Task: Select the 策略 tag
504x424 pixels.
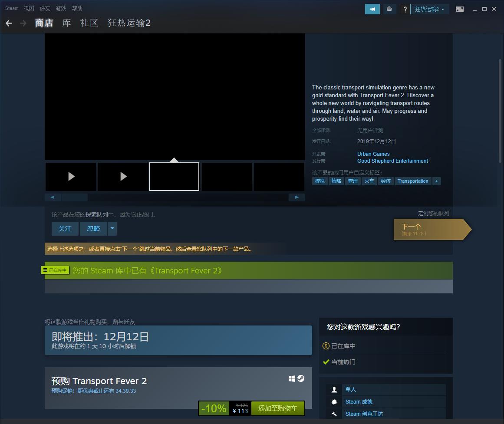Action: pyautogui.click(x=336, y=181)
